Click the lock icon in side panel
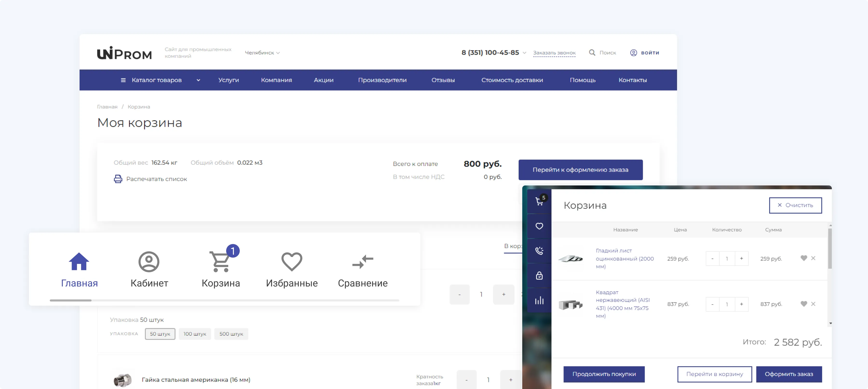Viewport: 868px width, 389px height. pos(539,276)
